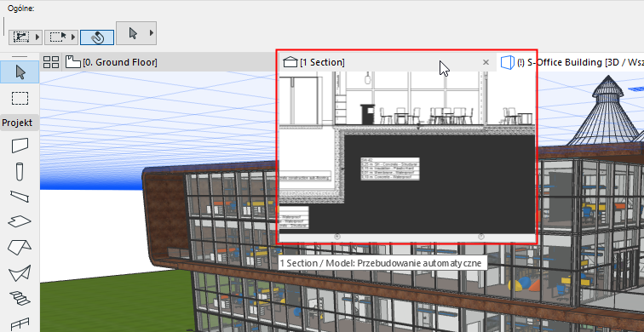Select the Arrow tool in the toolbox

(20, 72)
